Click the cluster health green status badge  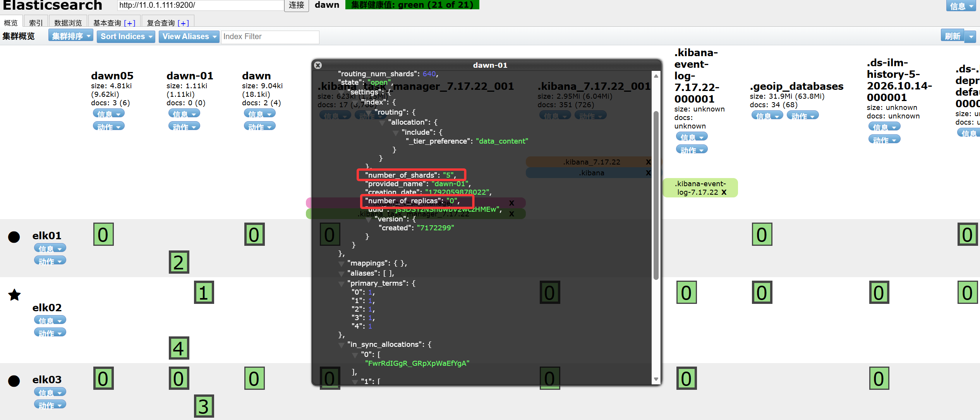pos(412,5)
